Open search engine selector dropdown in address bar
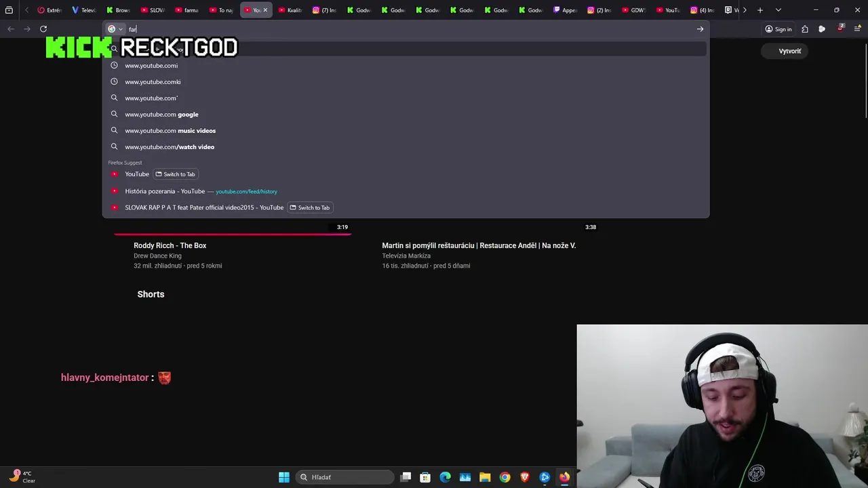Screen dimensions: 868x488 [115, 29]
